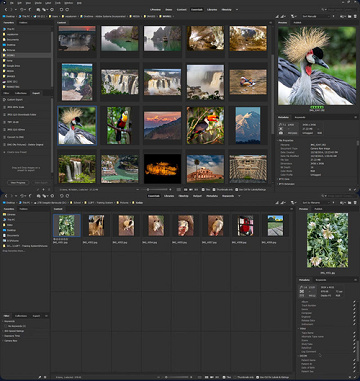
Task: Open workspace dropdown arrow in bottom window
Action: (x=239, y=196)
